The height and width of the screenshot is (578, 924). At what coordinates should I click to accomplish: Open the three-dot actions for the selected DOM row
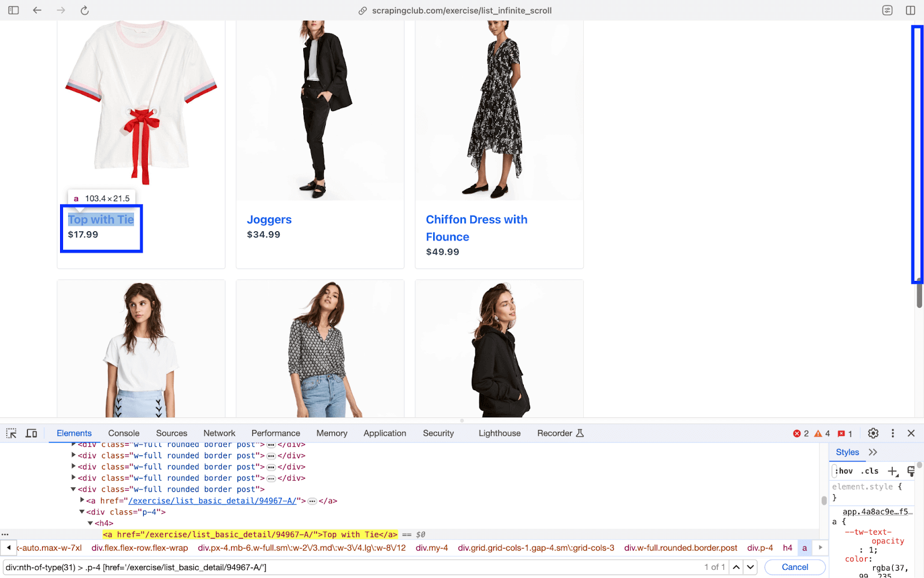pos(5,535)
